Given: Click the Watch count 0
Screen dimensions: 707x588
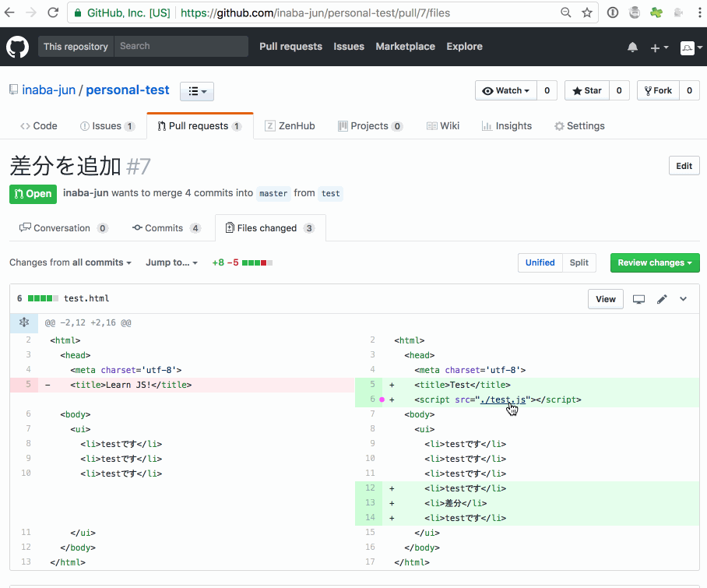Looking at the screenshot, I should (x=547, y=90).
